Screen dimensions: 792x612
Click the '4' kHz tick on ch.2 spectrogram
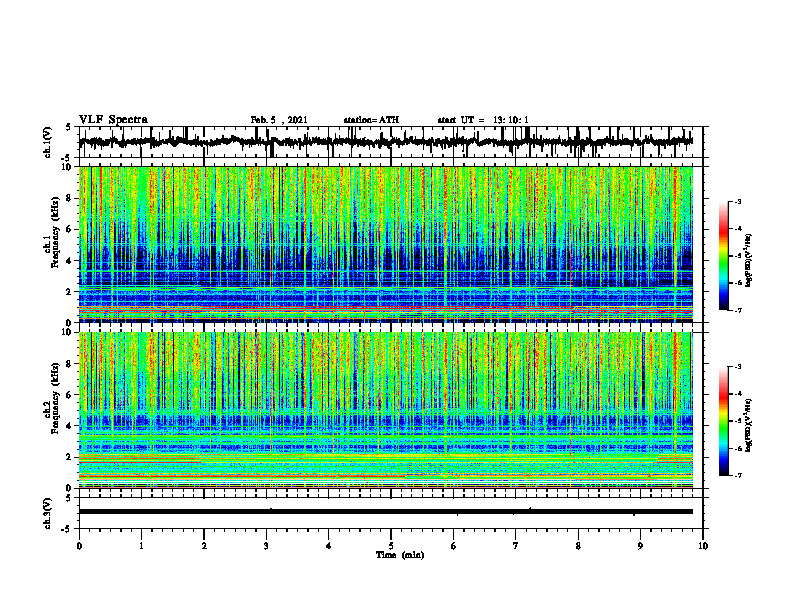coord(69,426)
